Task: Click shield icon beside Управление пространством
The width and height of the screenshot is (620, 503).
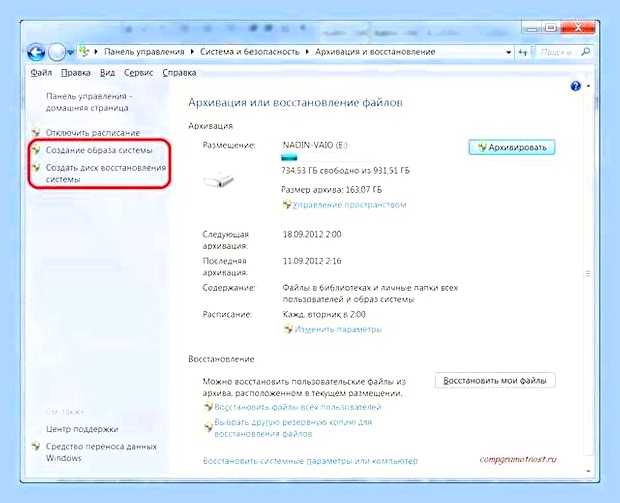Action: click(287, 205)
